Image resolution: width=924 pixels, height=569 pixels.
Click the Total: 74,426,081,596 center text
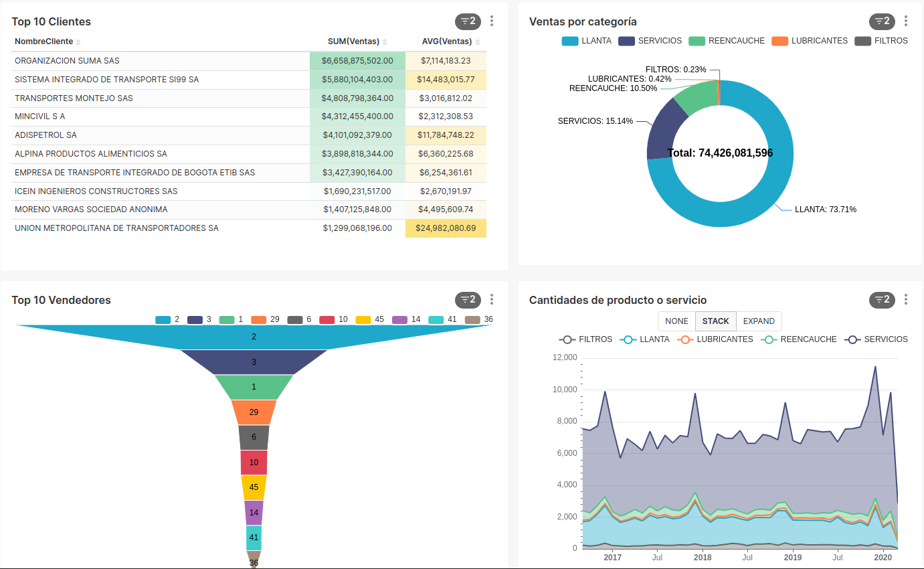point(720,153)
